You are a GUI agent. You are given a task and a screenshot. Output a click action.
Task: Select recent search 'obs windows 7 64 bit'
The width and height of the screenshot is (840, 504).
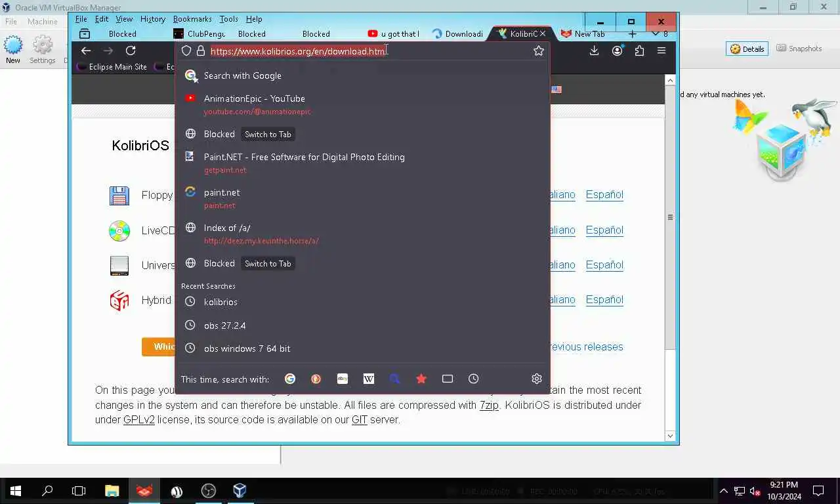tap(362, 348)
